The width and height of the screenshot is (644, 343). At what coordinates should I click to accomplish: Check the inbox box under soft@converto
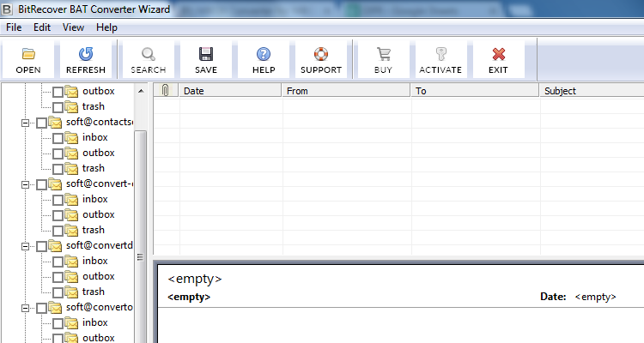pyautogui.click(x=58, y=323)
